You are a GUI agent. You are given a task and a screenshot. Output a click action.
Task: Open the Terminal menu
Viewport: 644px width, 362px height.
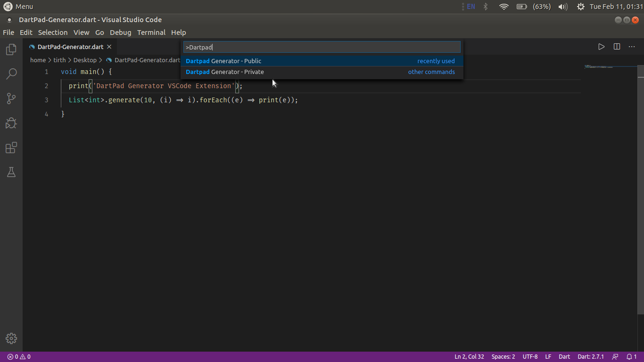pyautogui.click(x=151, y=33)
